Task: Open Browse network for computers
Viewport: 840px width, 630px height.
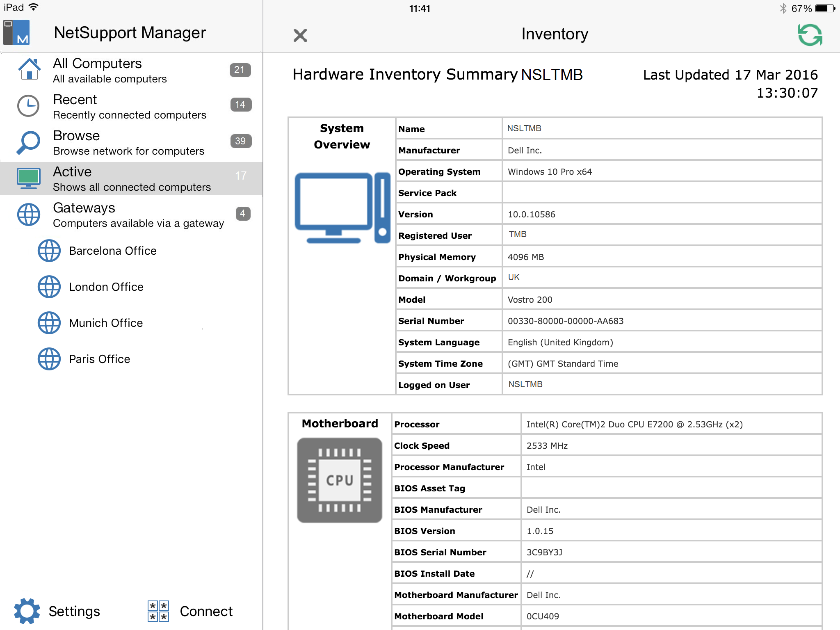Action: [x=128, y=143]
